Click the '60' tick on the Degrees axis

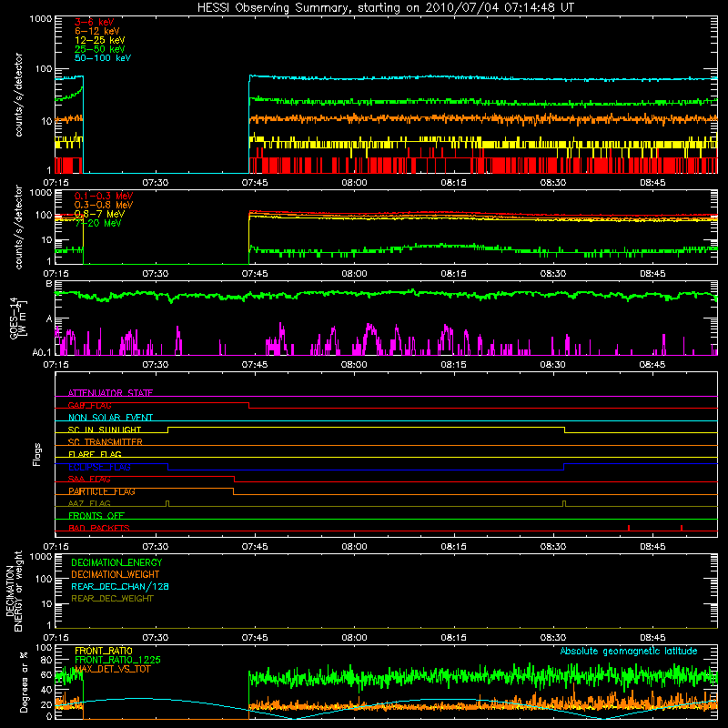(x=46, y=674)
